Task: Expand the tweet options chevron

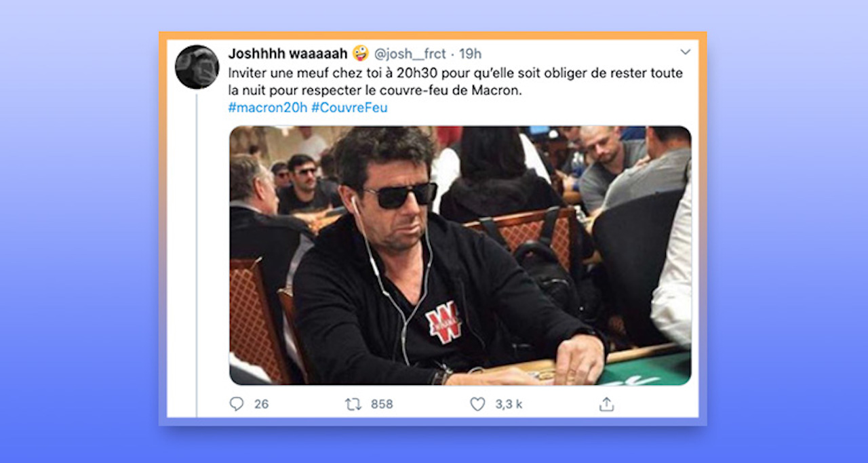Action: click(686, 52)
